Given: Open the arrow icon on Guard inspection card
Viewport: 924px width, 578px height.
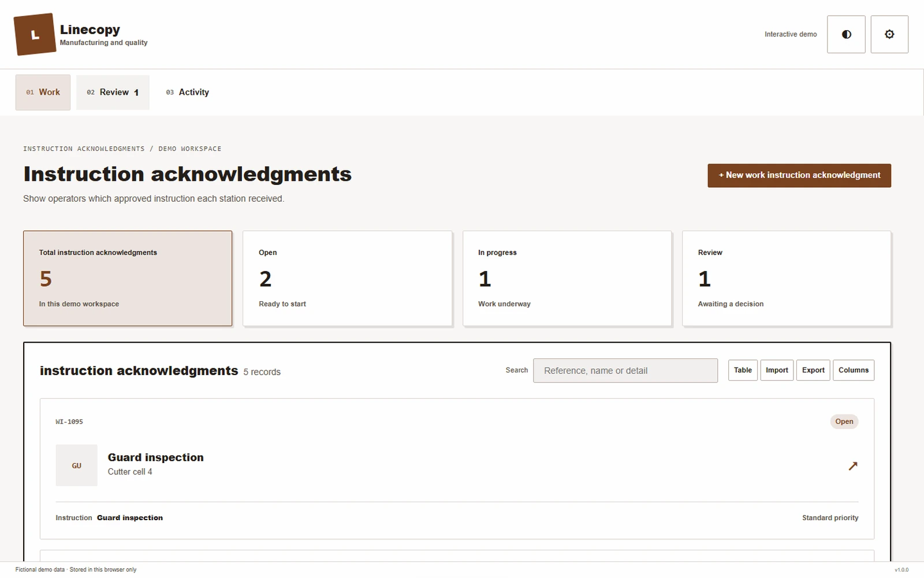Looking at the screenshot, I should coord(852,466).
